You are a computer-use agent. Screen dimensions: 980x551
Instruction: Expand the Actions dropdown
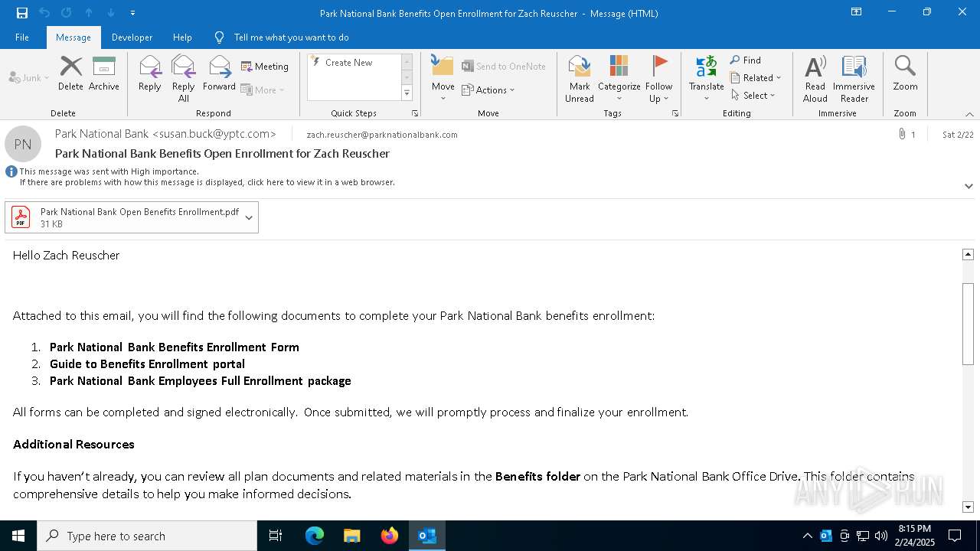pos(488,90)
